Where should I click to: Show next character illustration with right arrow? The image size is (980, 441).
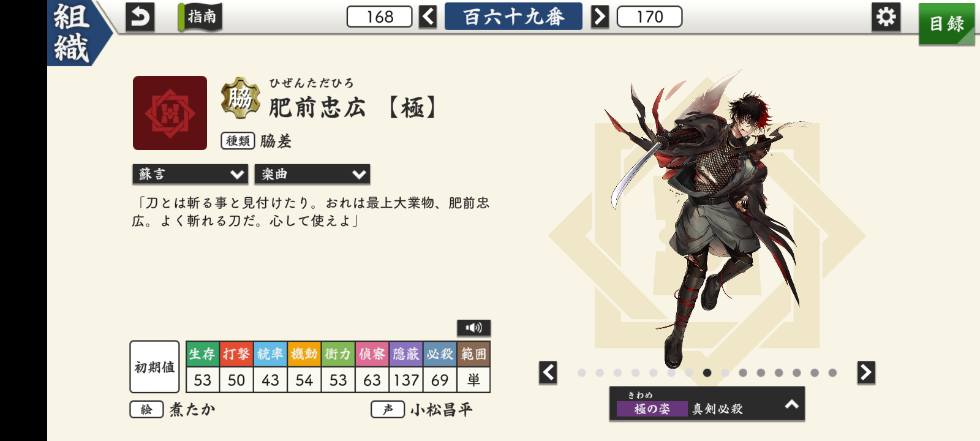pos(866,372)
